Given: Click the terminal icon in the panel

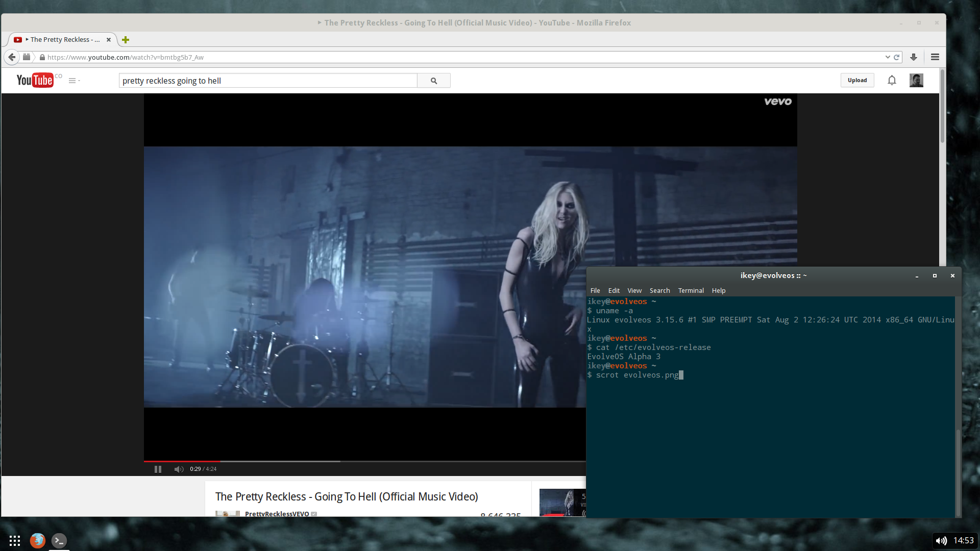Looking at the screenshot, I should tap(59, 540).
